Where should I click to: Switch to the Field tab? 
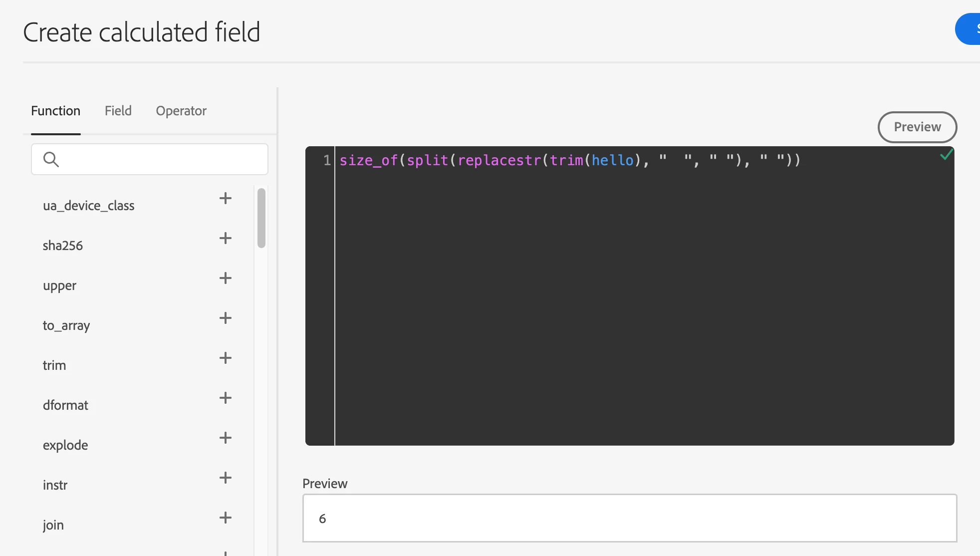click(x=118, y=111)
